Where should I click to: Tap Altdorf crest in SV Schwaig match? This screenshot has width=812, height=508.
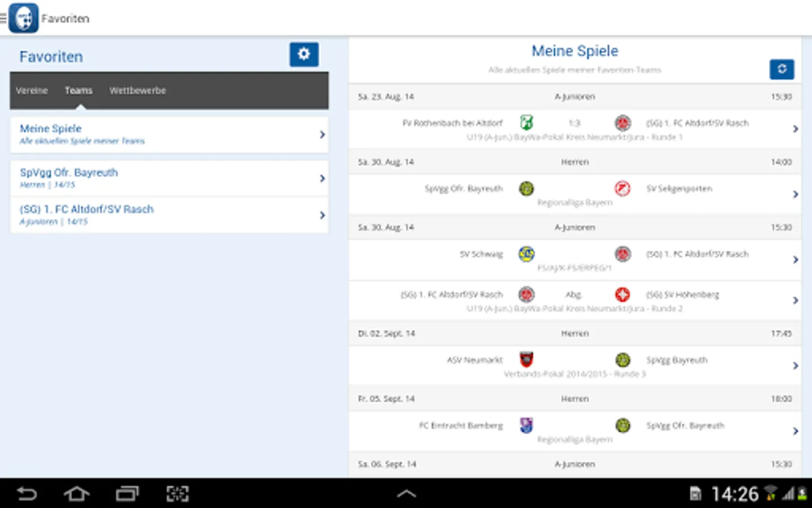point(623,254)
